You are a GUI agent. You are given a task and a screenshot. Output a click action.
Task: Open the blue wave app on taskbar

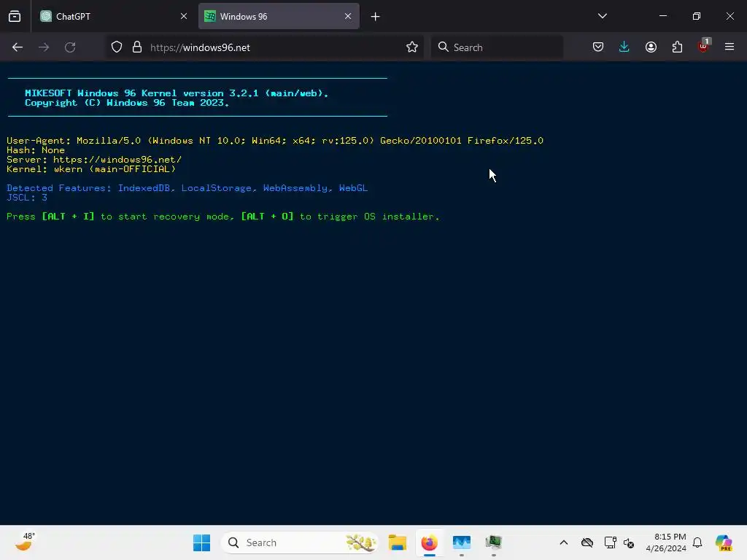tap(462, 542)
